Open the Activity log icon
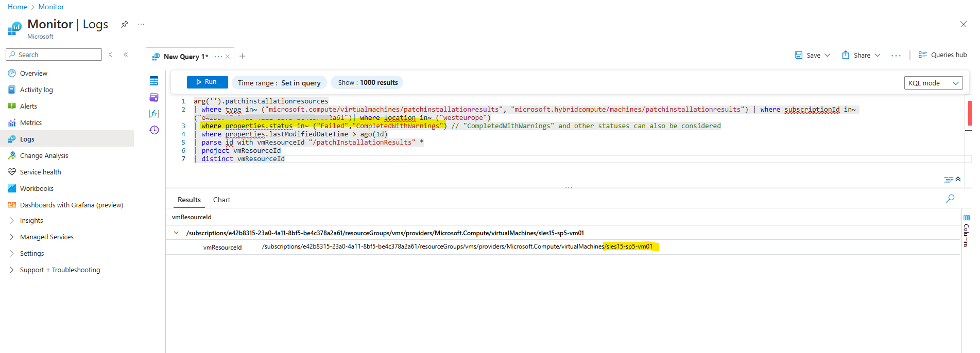Screen dimensions: 980x353 pos(12,90)
